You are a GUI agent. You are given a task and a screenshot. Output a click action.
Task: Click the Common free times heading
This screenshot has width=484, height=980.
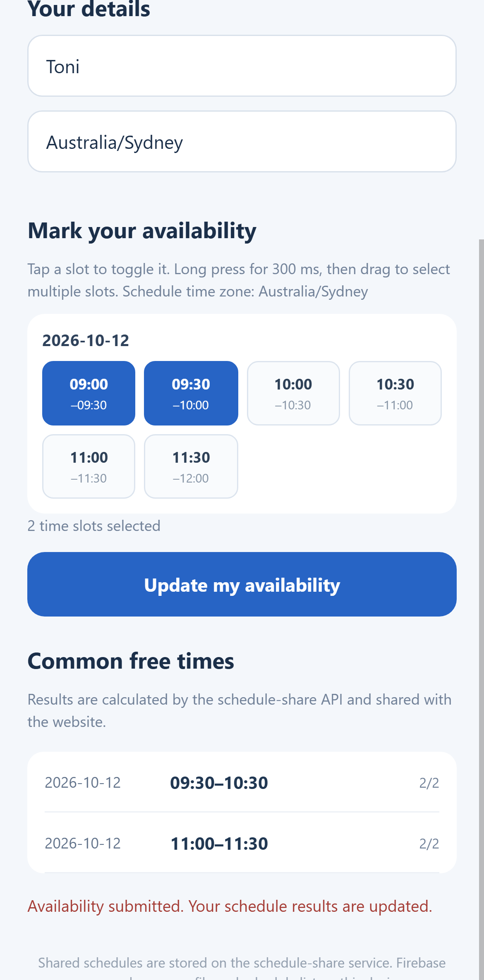[x=131, y=661]
